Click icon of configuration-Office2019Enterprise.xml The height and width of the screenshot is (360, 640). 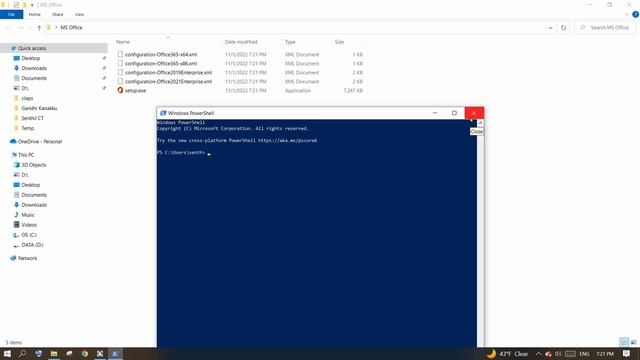pos(120,72)
